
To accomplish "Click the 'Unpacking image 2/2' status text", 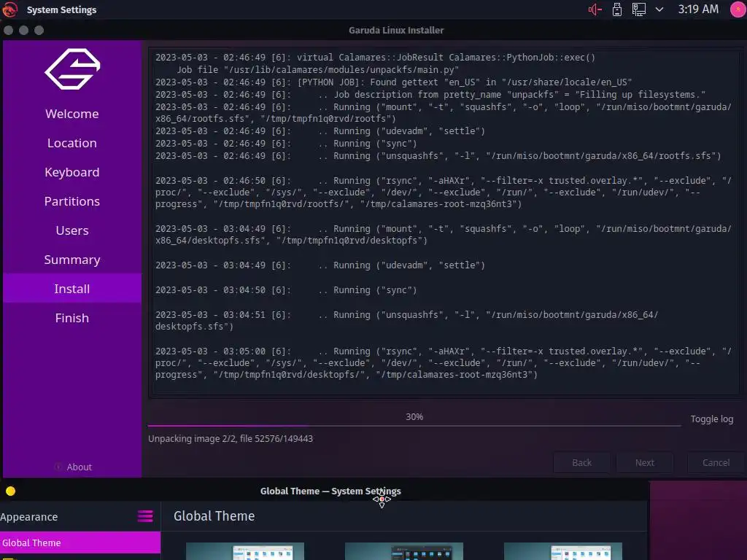I will point(231,438).
